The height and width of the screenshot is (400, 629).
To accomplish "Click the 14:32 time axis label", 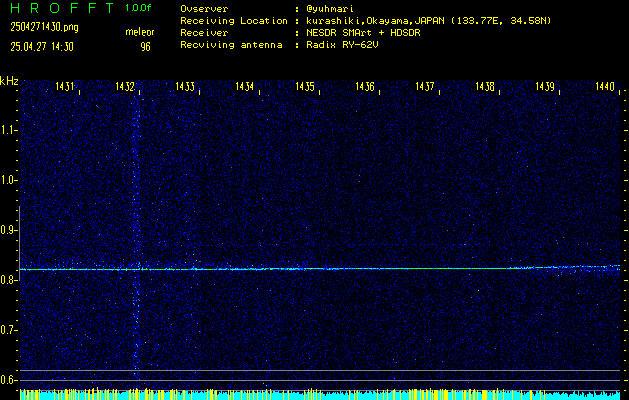I will 125,86.
